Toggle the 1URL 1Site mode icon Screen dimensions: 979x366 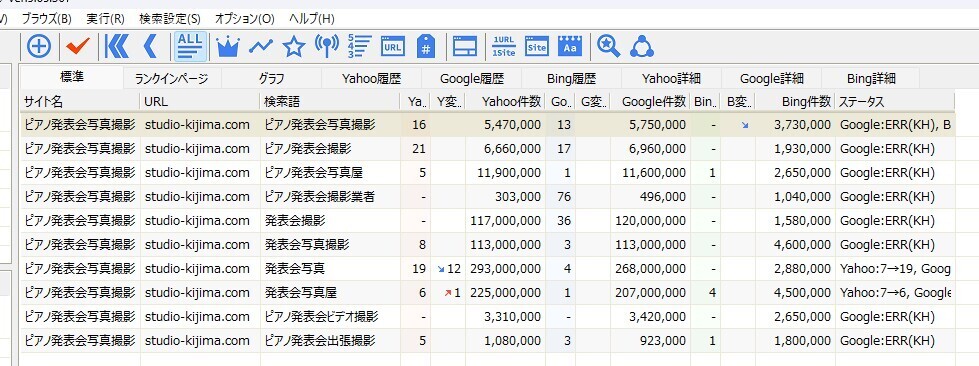coord(504,46)
